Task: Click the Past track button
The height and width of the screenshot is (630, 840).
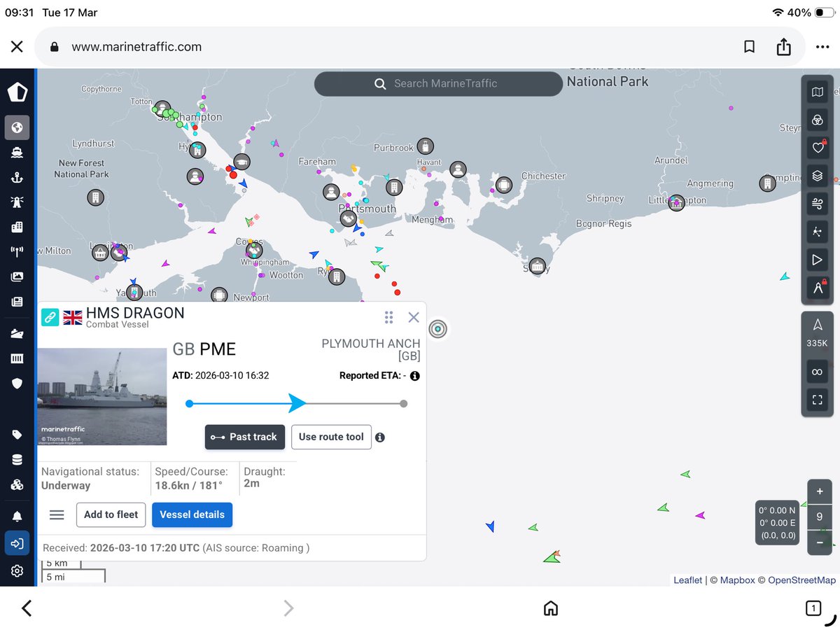Action: (x=245, y=437)
